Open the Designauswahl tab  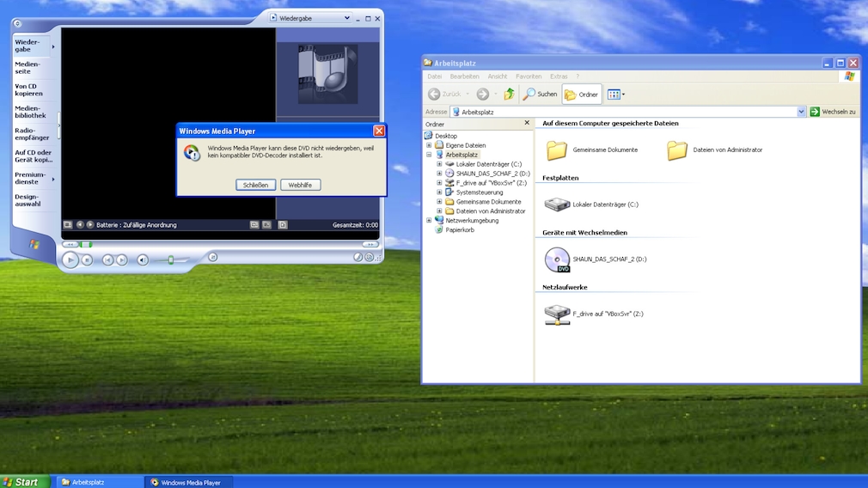(x=32, y=200)
